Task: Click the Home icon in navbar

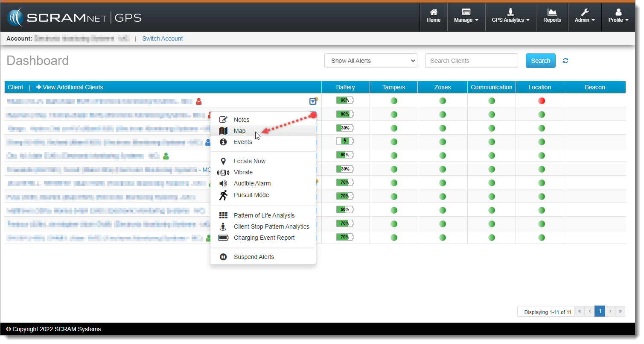Action: coord(433,16)
